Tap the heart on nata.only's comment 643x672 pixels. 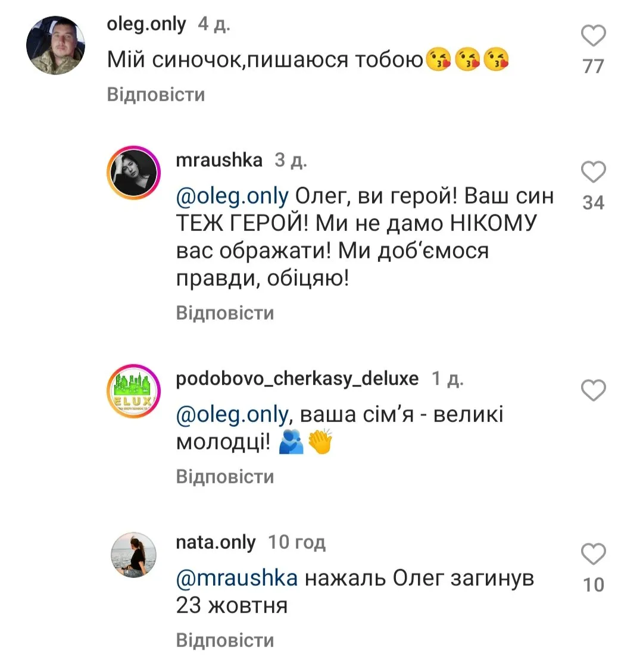click(x=593, y=555)
